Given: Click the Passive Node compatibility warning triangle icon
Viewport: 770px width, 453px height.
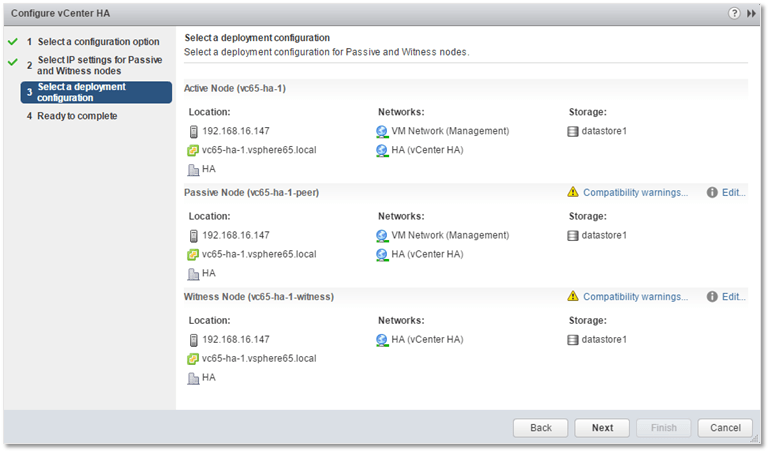Looking at the screenshot, I should tap(573, 192).
